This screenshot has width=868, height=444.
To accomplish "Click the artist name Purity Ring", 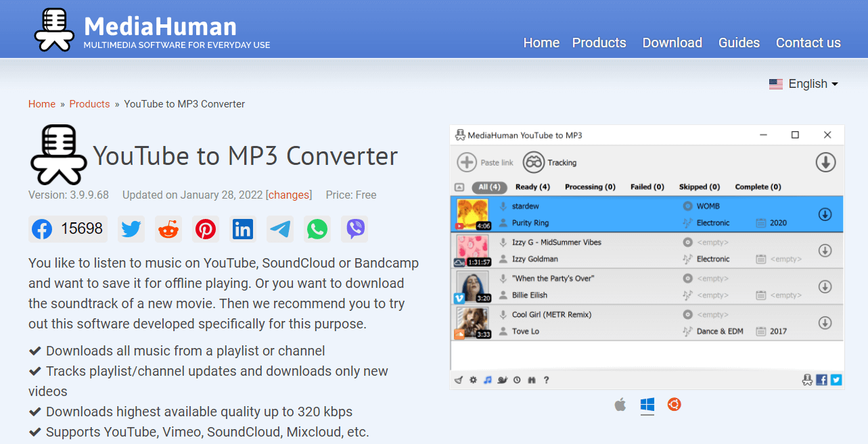I will (x=530, y=223).
